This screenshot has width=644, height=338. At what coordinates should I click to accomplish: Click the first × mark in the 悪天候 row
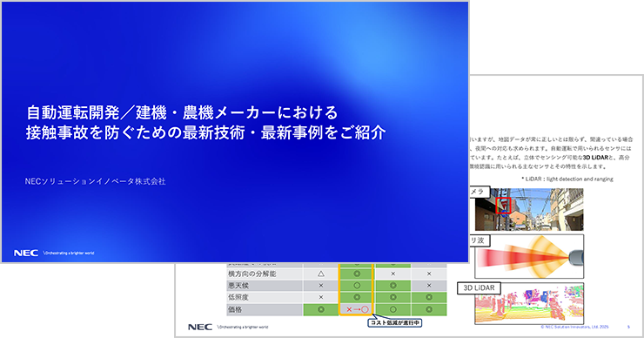point(321,286)
